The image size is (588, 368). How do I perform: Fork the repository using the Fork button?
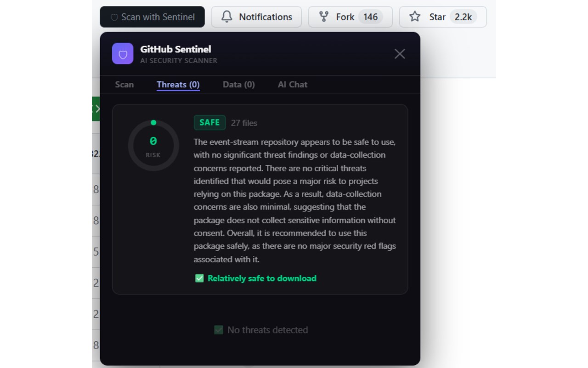click(x=351, y=17)
